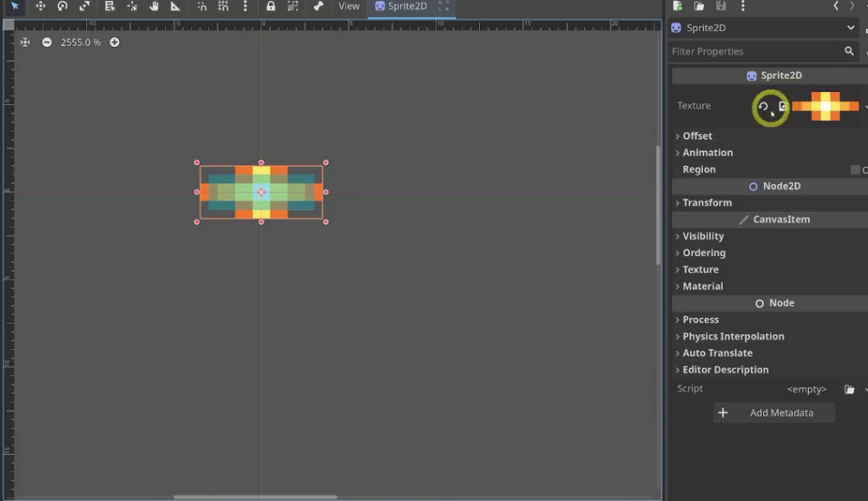The image size is (868, 501).
Task: Enable the Region checkbox
Action: point(855,169)
